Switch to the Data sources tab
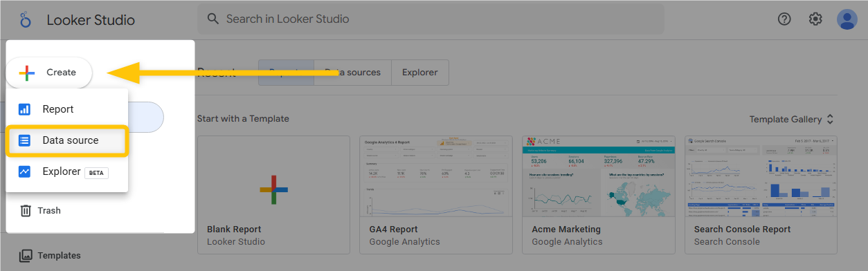The height and width of the screenshot is (271, 868). tap(353, 73)
